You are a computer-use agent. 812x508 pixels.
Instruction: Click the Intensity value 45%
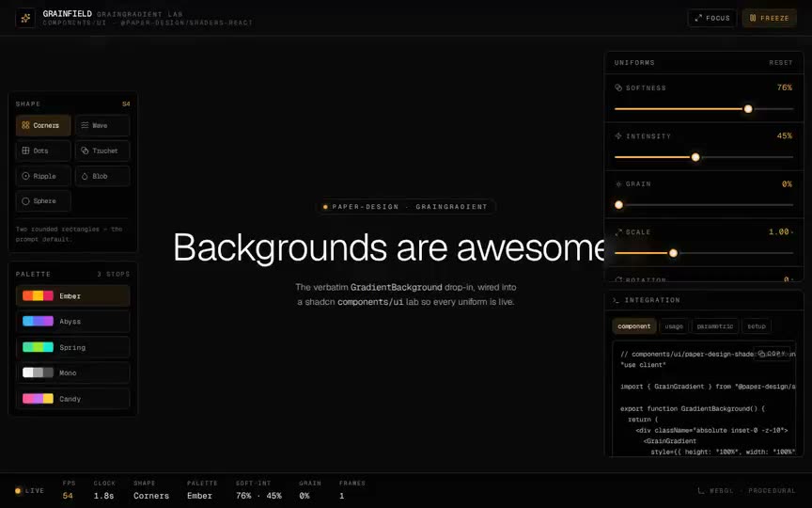click(784, 135)
